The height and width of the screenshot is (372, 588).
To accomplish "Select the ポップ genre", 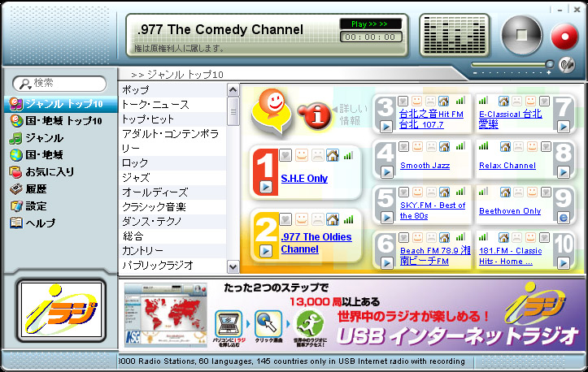I will pyautogui.click(x=173, y=90).
